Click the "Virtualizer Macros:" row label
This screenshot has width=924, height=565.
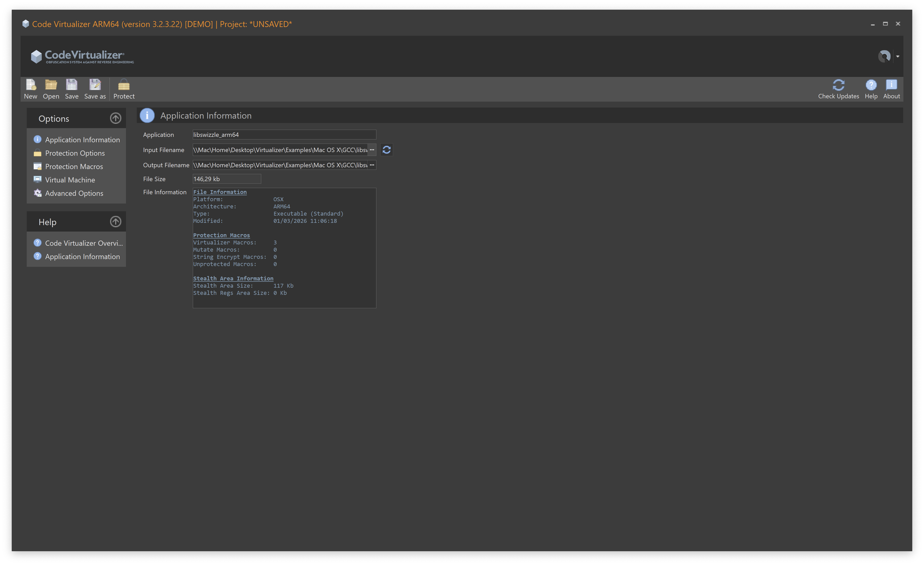(x=225, y=243)
